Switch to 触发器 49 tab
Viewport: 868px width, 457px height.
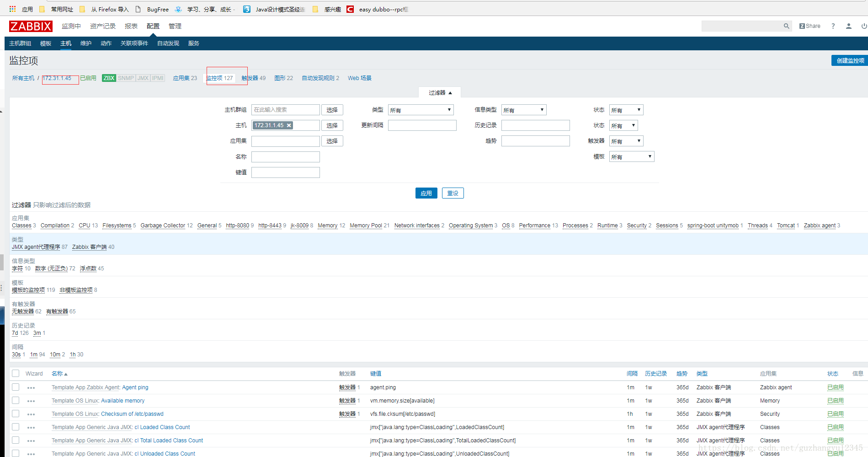pyautogui.click(x=254, y=78)
